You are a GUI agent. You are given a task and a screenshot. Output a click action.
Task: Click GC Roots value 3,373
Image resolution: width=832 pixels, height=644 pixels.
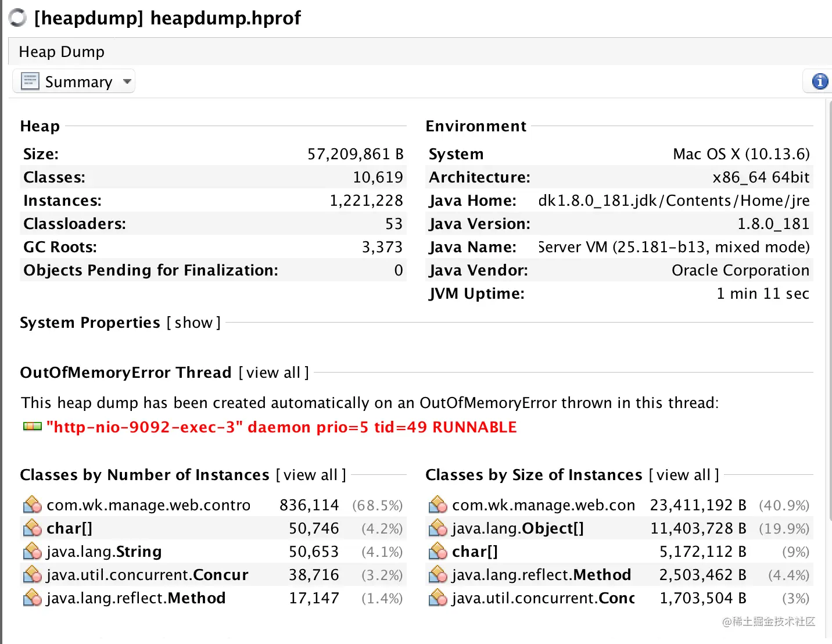382,247
